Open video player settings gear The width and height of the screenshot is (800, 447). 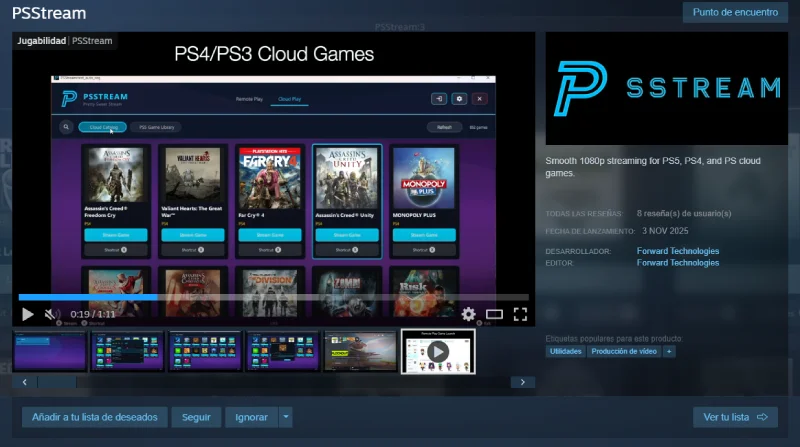click(468, 314)
